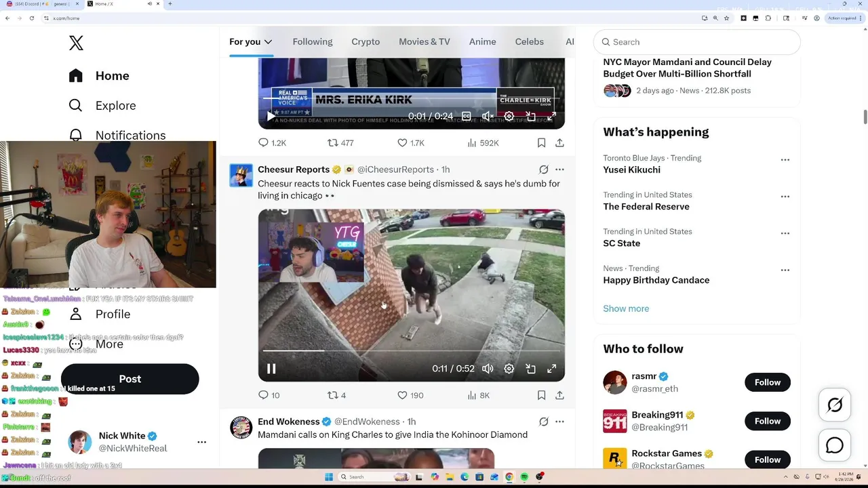Follow Rockstar Games account
868x488 pixels.
[768, 460]
